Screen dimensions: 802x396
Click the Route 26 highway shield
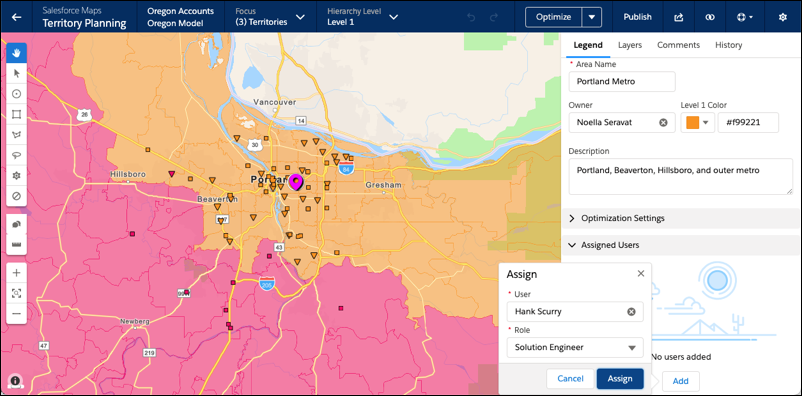pos(84,116)
